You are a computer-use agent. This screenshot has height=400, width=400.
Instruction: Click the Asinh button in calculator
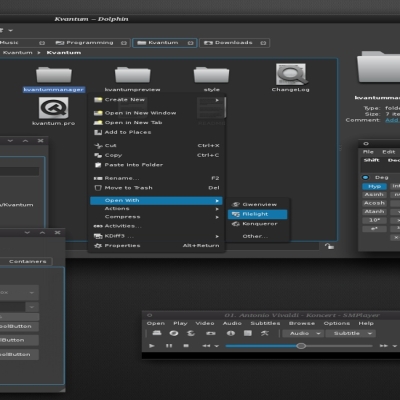coord(374,195)
